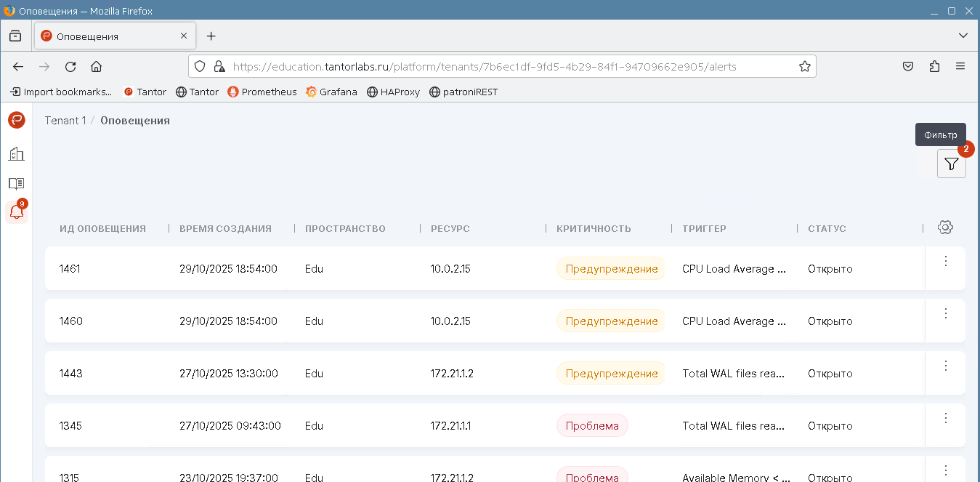Reload the current page
980x482 pixels.
pyautogui.click(x=70, y=67)
